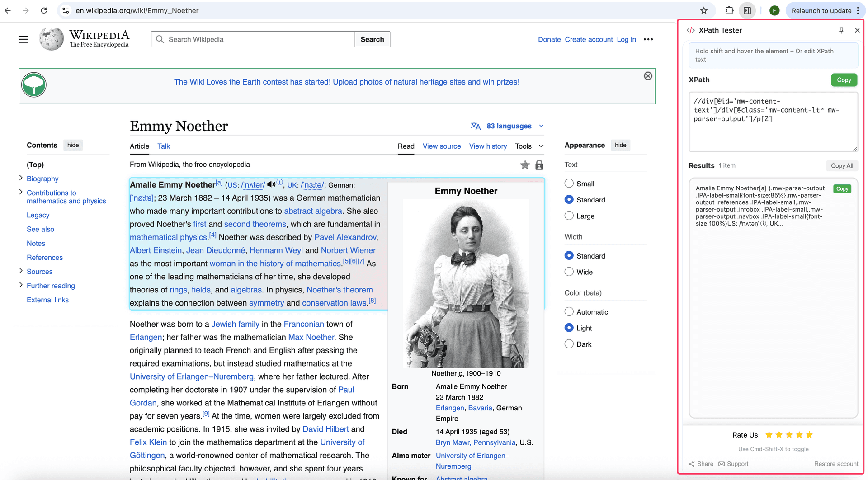Rate five stars in XPath Tester
The width and height of the screenshot is (868, 480).
[x=809, y=434]
